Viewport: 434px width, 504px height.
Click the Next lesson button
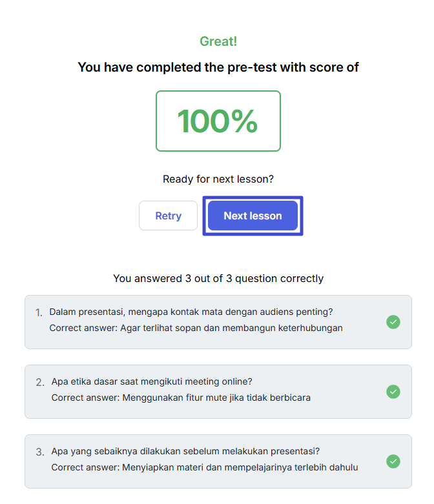click(253, 216)
